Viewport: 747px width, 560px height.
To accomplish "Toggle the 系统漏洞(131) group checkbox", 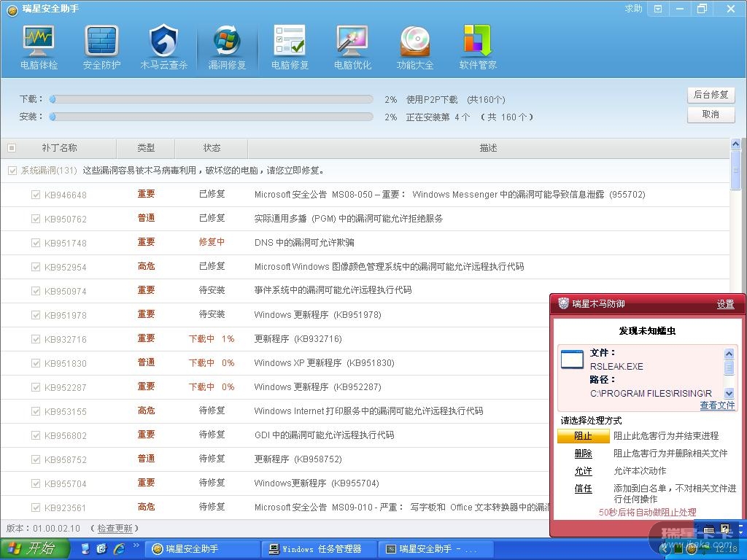I will click(x=12, y=171).
